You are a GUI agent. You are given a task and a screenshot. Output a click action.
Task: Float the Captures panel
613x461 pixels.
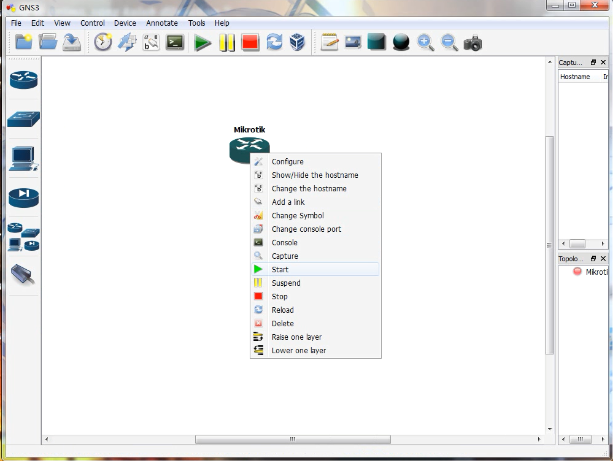(x=593, y=62)
